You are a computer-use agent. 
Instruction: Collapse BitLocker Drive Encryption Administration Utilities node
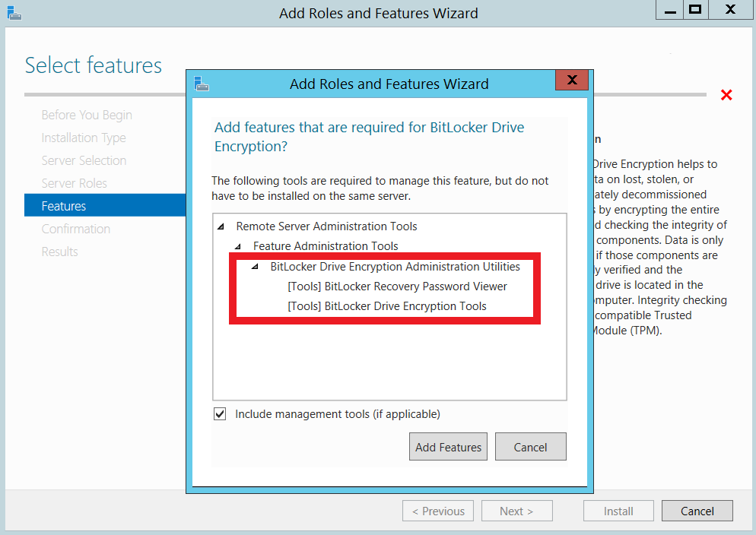255,267
